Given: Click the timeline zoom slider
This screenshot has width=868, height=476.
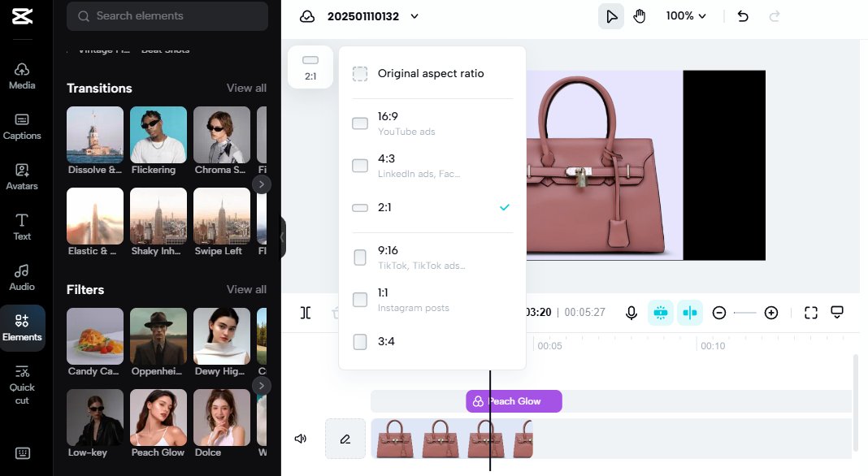Looking at the screenshot, I should pos(745,313).
